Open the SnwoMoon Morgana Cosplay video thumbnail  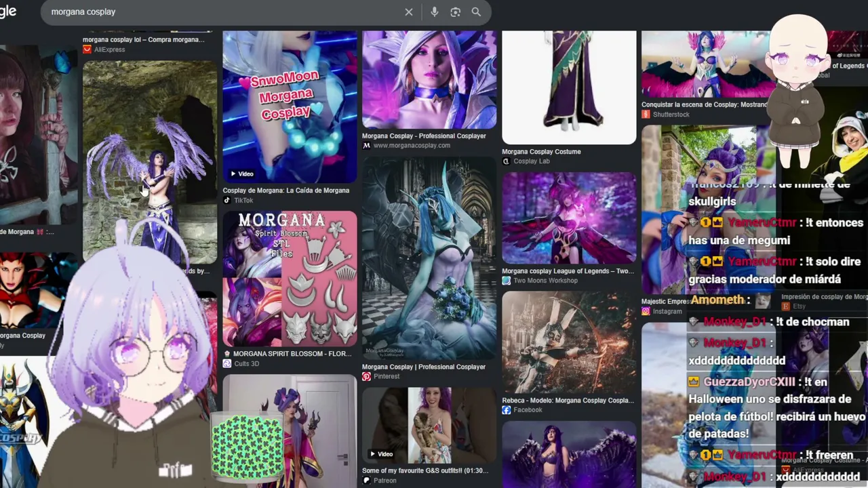pyautogui.click(x=290, y=107)
